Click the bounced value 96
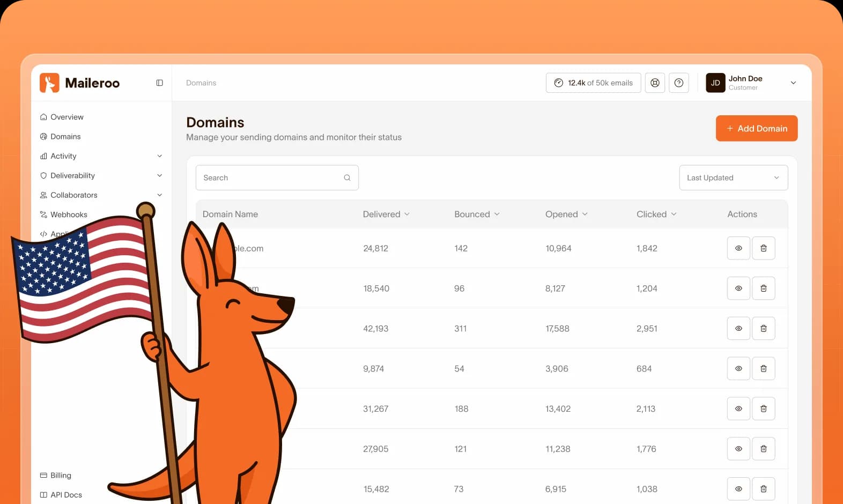The width and height of the screenshot is (843, 504). point(459,288)
